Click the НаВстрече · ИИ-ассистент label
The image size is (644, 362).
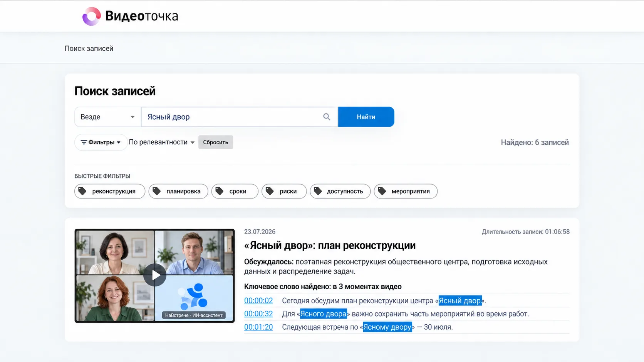click(x=194, y=315)
